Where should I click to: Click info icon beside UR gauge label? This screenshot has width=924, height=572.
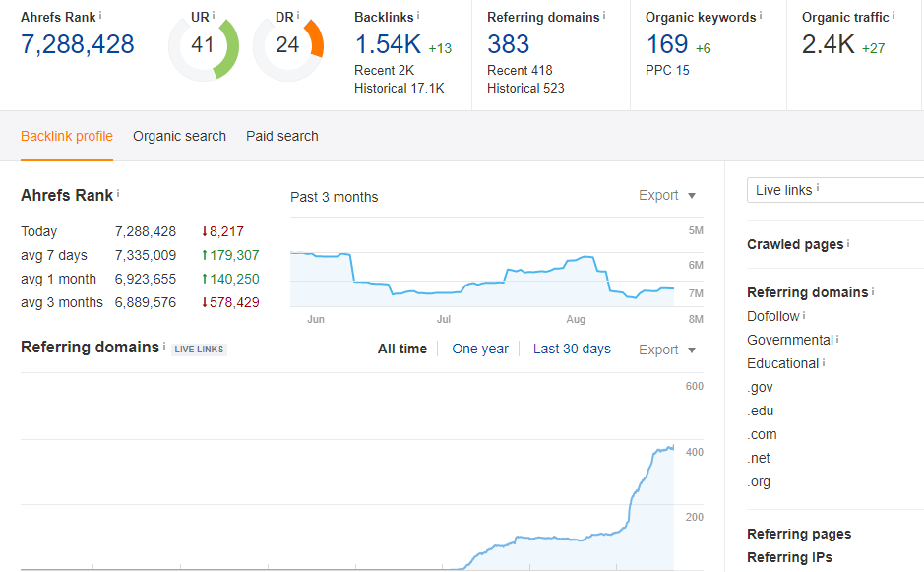(214, 15)
